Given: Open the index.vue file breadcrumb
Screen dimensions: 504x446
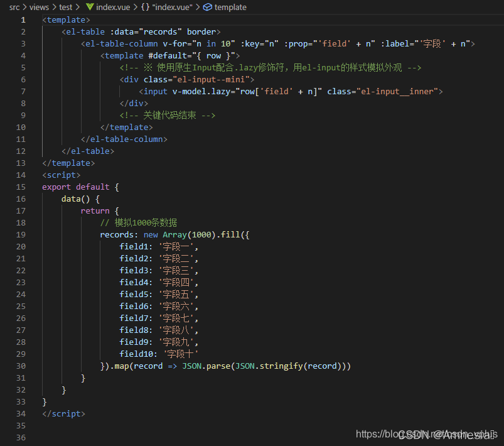Looking at the screenshot, I should (x=113, y=7).
